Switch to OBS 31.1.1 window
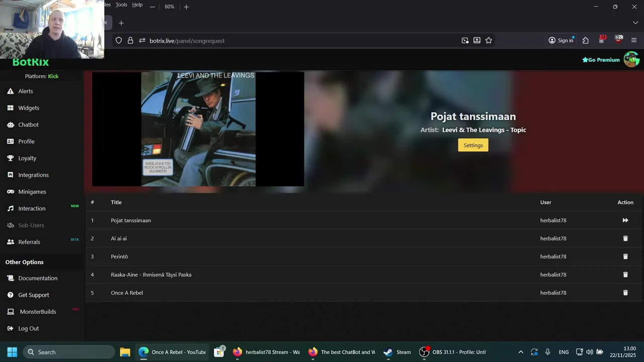 tap(453, 352)
